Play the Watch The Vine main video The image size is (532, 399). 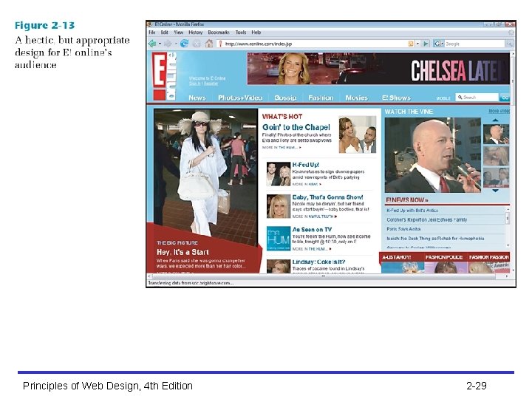pos(432,155)
